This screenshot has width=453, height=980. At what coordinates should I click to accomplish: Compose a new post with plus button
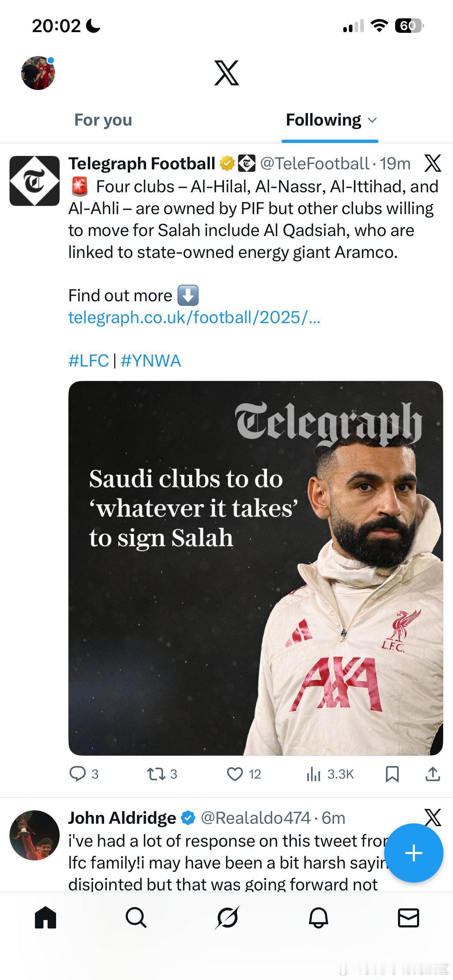pos(413,853)
